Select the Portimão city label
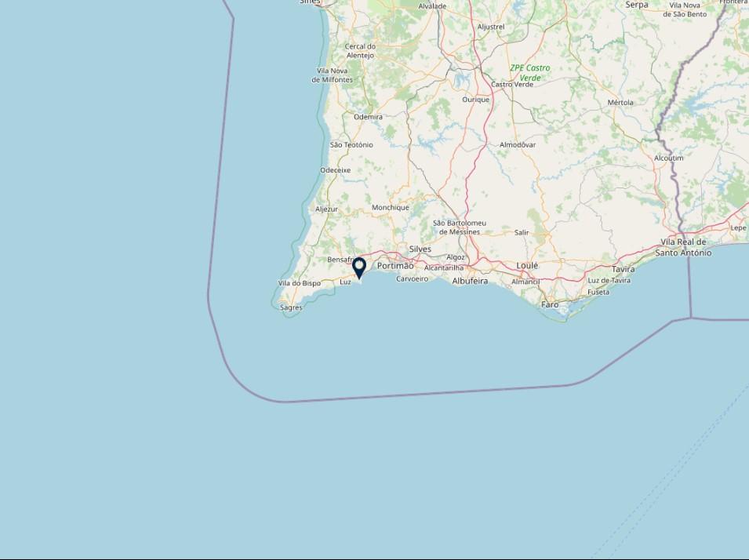Image resolution: width=749 pixels, height=560 pixels. (395, 266)
